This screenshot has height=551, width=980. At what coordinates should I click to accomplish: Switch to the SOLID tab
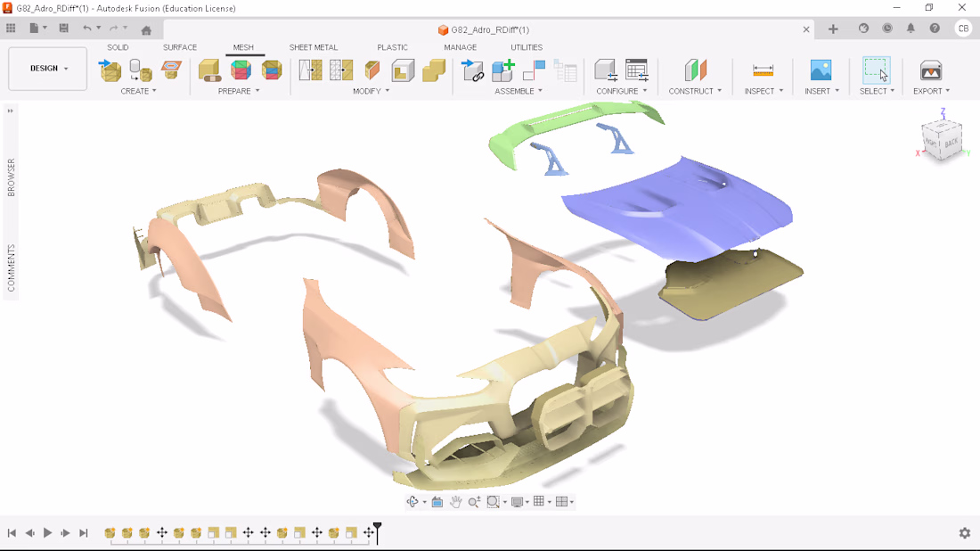[x=118, y=47]
